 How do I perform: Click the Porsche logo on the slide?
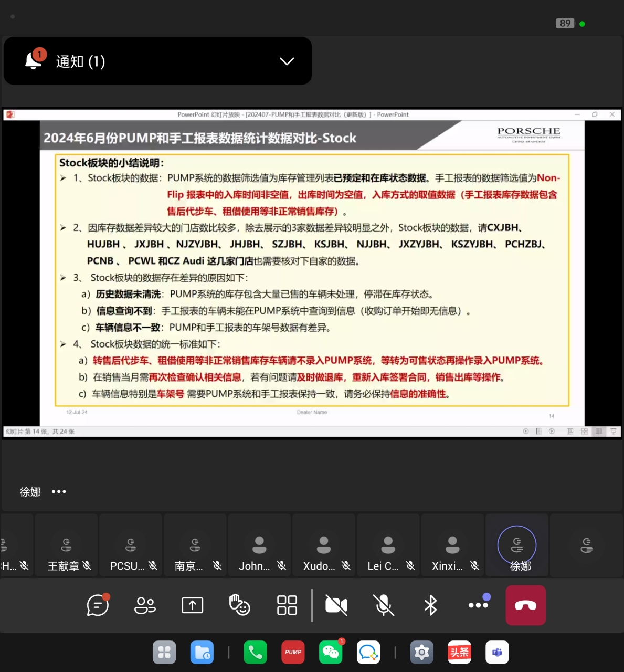tap(528, 134)
